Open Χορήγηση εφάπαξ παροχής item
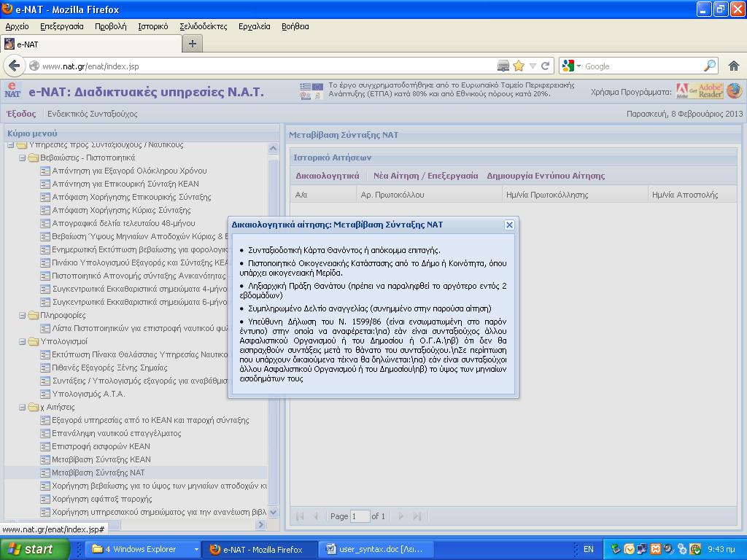Image resolution: width=747 pixels, height=560 pixels. (x=102, y=499)
